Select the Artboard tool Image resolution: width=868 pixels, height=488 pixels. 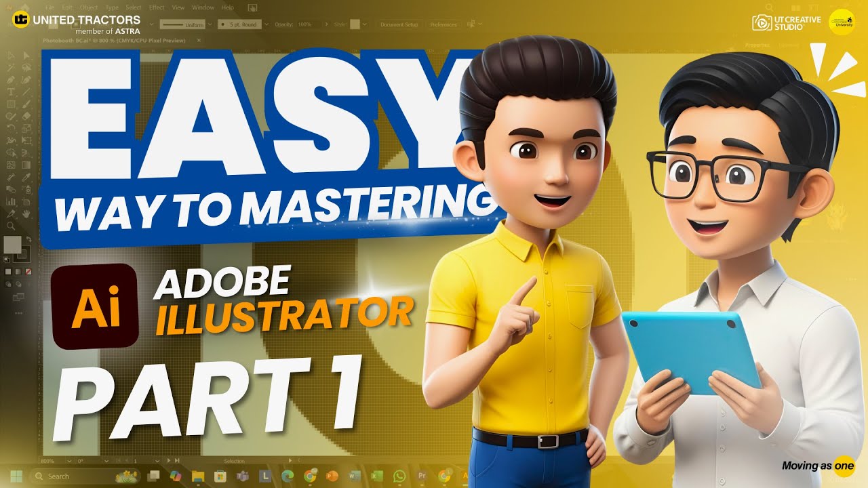coord(26,202)
